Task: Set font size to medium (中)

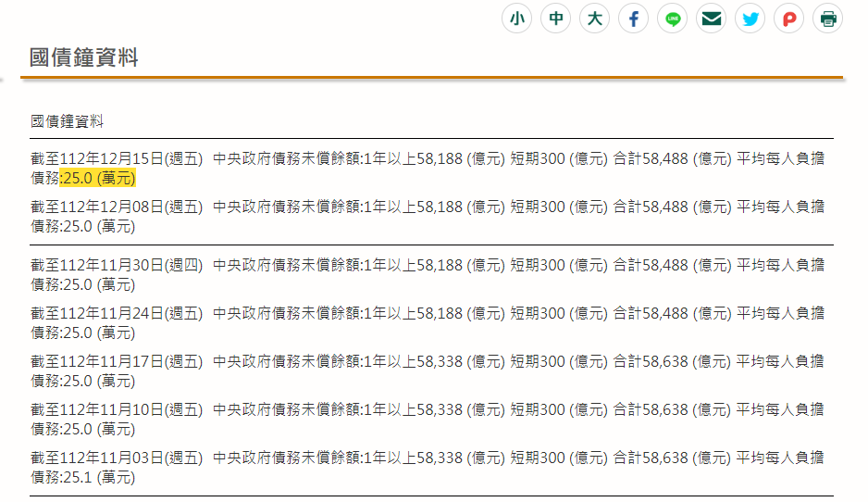Action: pos(556,19)
